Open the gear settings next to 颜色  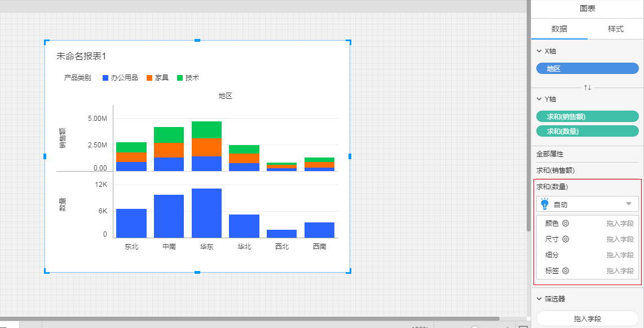[566, 223]
